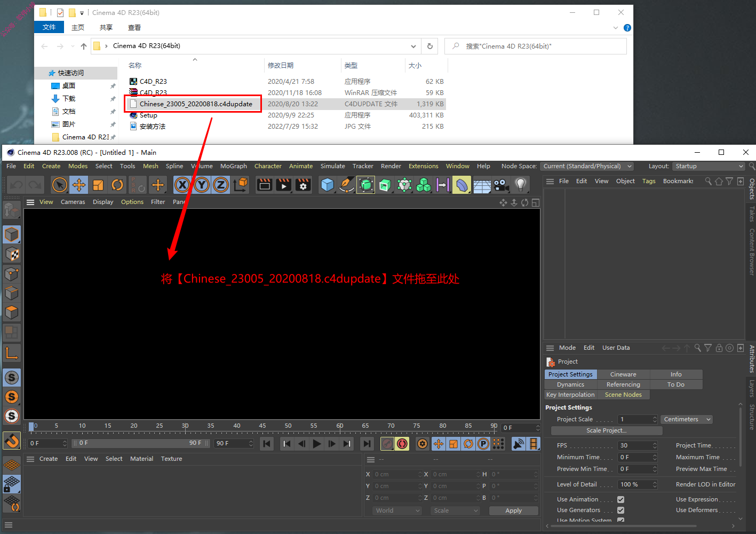Click the Explorer search box
The image size is (756, 534).
tap(536, 46)
